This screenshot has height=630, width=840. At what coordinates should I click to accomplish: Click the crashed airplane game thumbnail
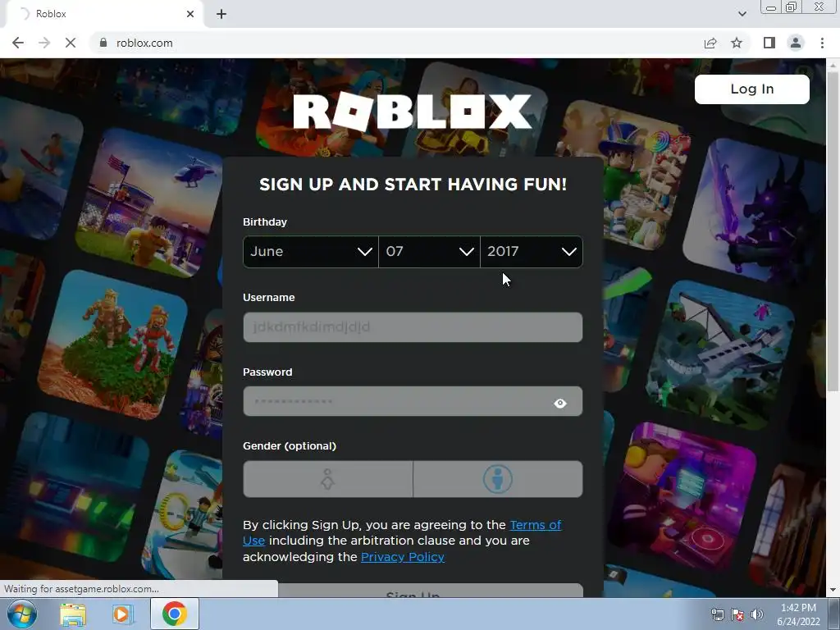(721, 355)
